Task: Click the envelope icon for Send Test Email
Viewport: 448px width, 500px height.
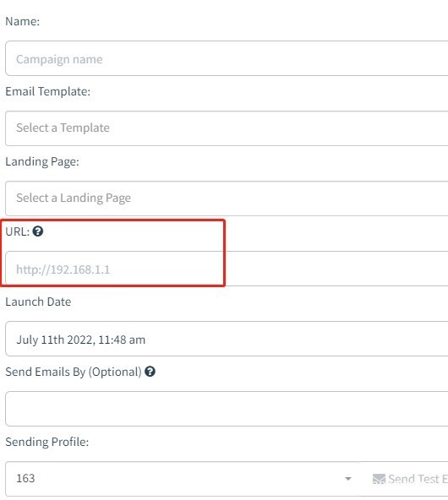Action: 379,479
